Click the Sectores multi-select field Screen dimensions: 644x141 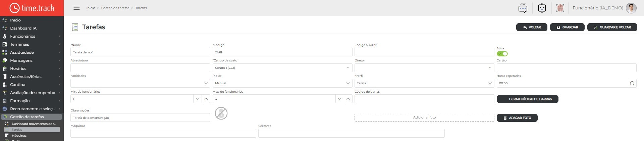pyautogui.click(x=352, y=133)
